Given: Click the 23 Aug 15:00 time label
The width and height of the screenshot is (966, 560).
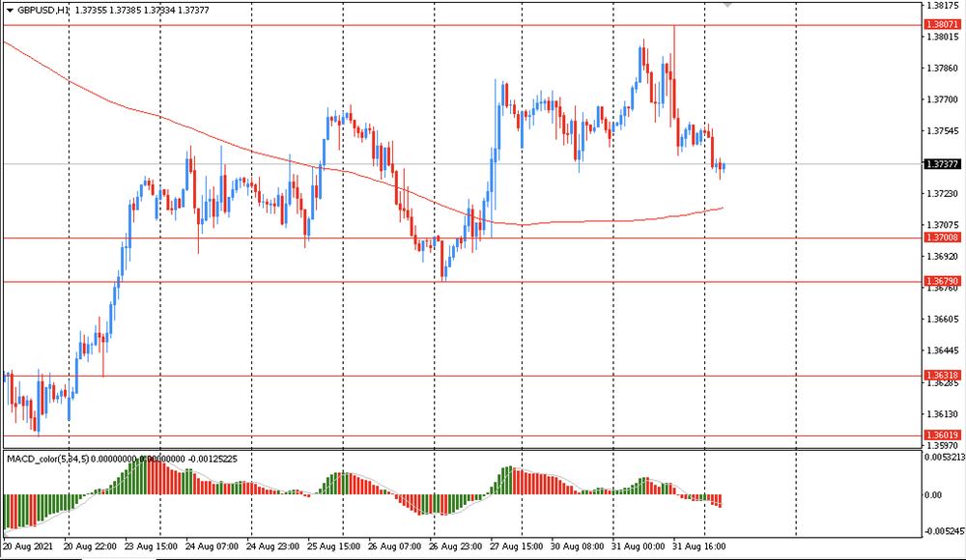Looking at the screenshot, I should coord(151,546).
